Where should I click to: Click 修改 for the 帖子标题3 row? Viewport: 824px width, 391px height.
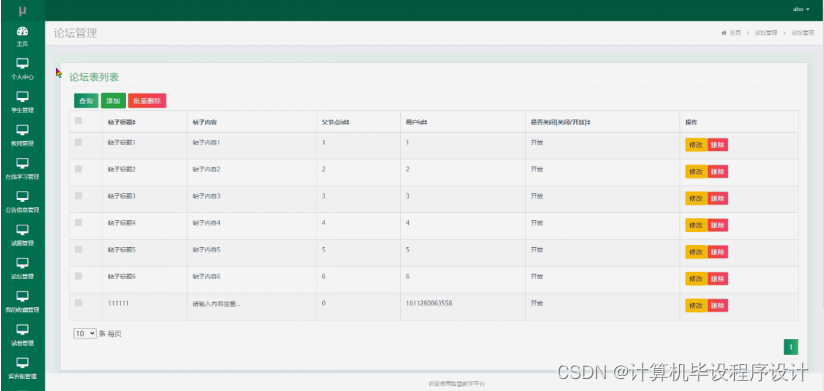696,199
